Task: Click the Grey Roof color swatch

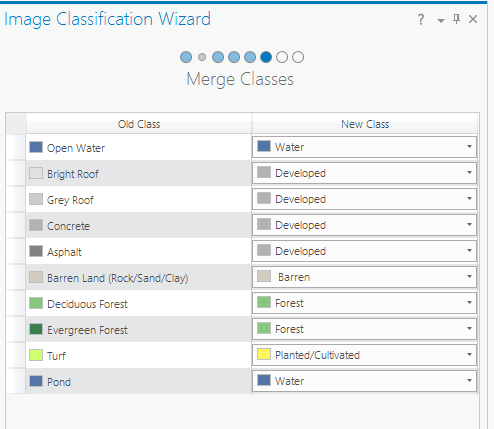Action: 36,199
